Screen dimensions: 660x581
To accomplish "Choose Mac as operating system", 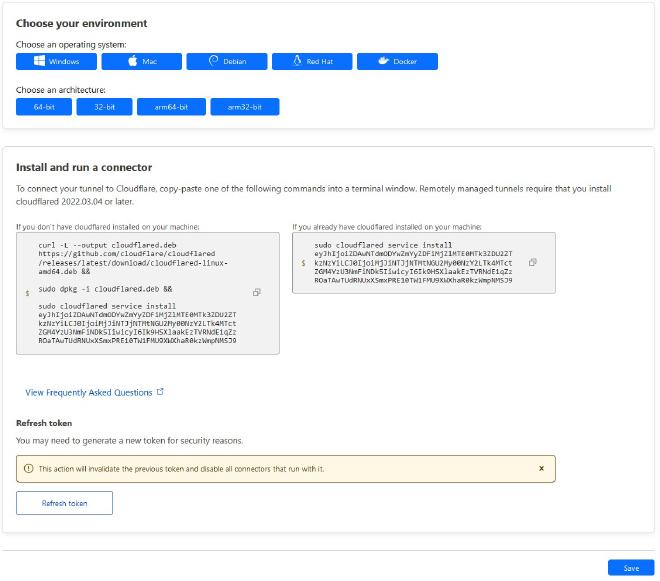I will (141, 61).
